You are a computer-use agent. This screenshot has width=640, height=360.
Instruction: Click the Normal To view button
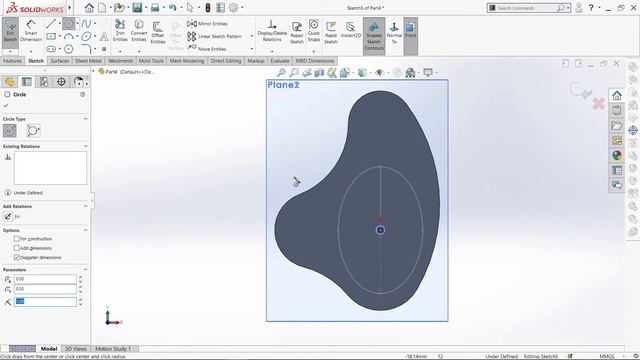click(x=394, y=33)
